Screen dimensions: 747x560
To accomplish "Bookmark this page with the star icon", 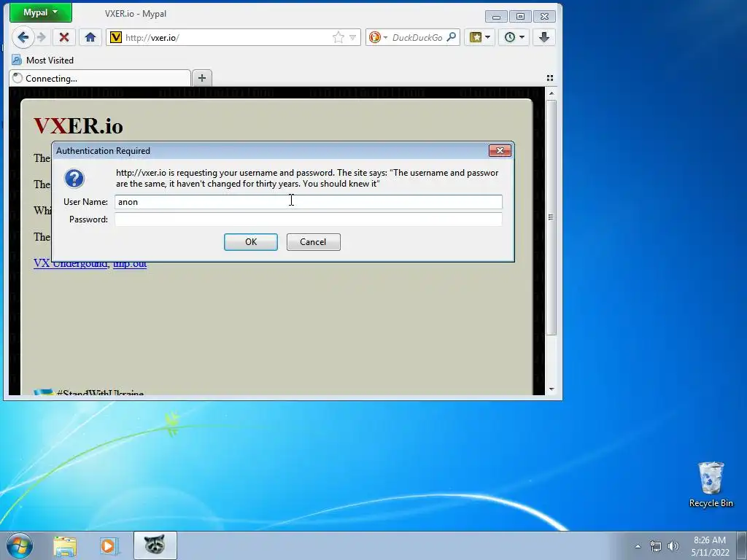I will coord(338,37).
